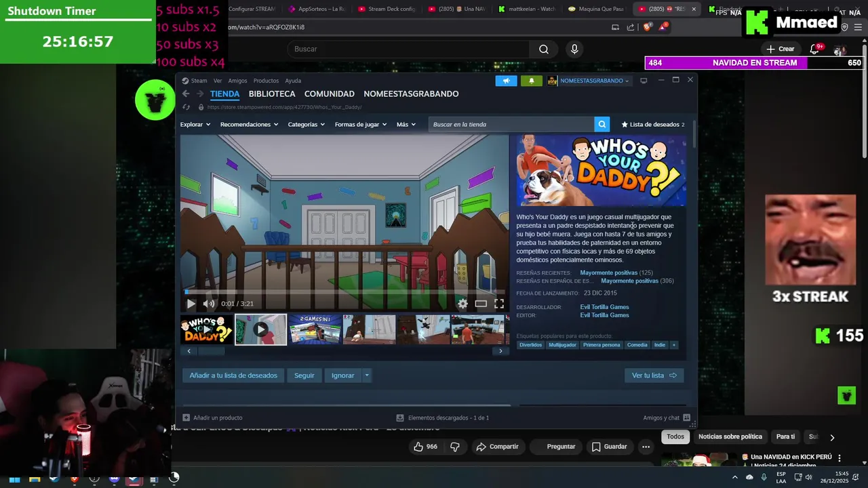The width and height of the screenshot is (868, 488).
Task: Like the YouTube video (966)
Action: tap(426, 447)
